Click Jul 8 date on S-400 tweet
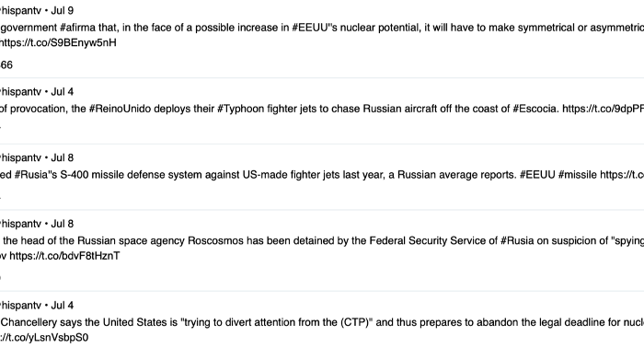Viewport: 644px width, 348px height. coord(62,157)
